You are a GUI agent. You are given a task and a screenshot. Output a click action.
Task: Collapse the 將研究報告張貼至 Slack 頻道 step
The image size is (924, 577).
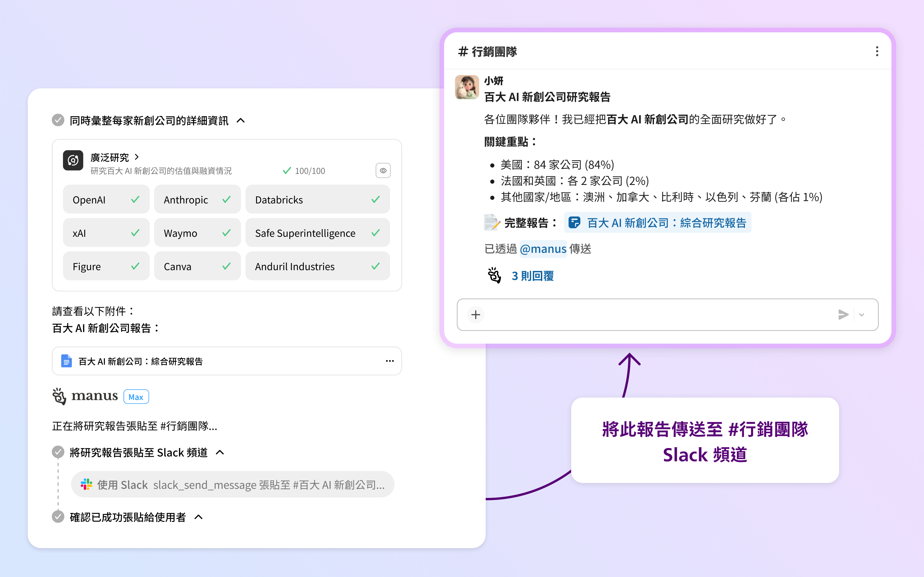point(220,453)
